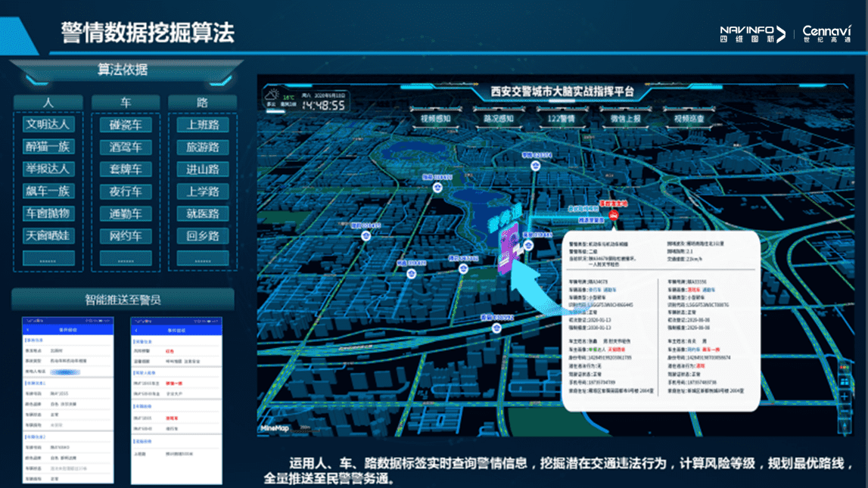Switch to the 122警情 tab

[x=562, y=119]
